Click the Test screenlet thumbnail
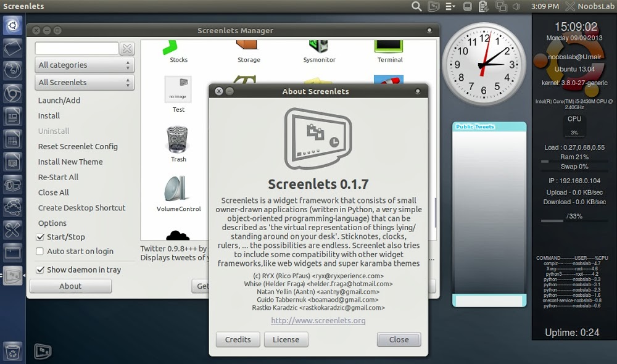 [178, 89]
